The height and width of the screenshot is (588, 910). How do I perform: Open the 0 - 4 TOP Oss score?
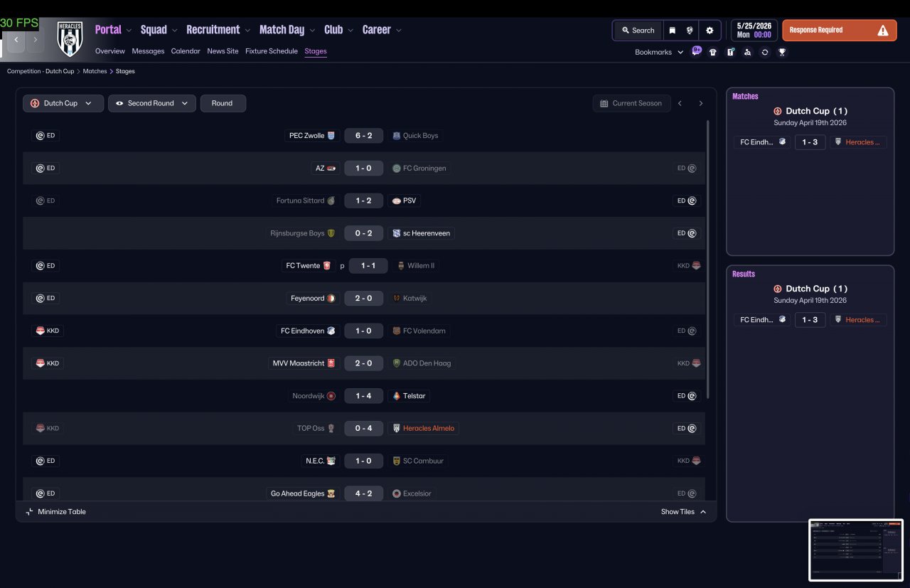tap(364, 428)
